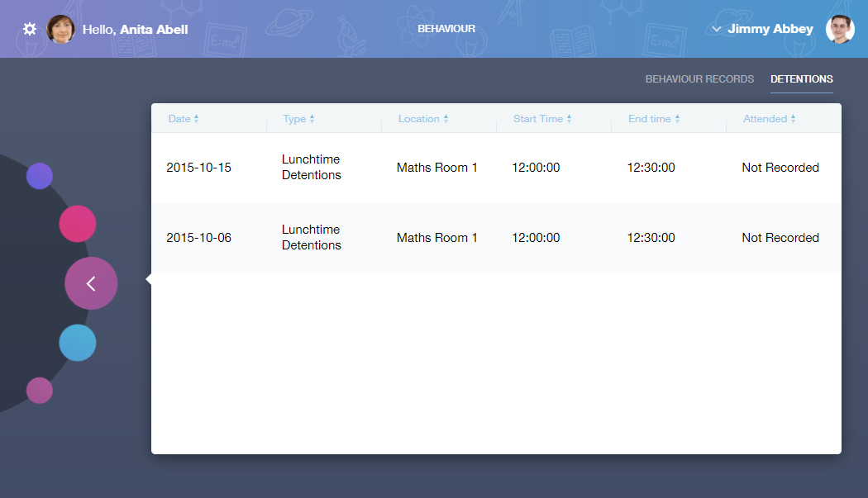Click the BEHAVIOUR page title
Image resolution: width=868 pixels, height=498 pixels.
[446, 29]
